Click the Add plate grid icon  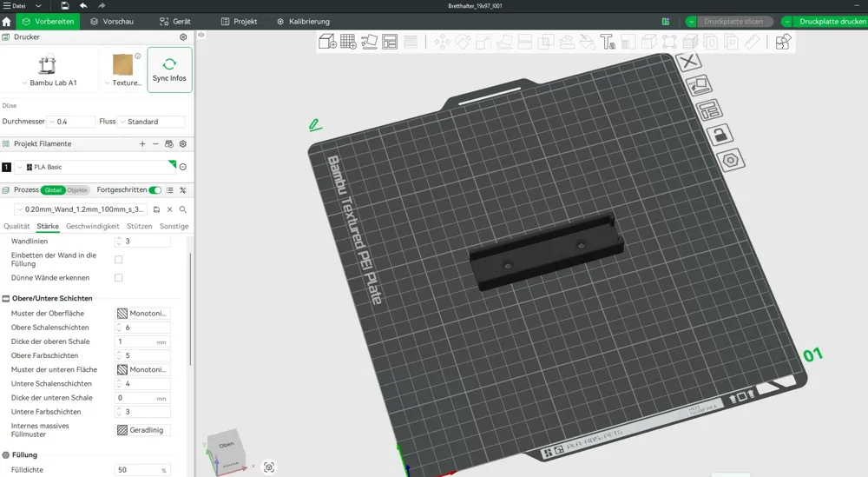(x=348, y=42)
